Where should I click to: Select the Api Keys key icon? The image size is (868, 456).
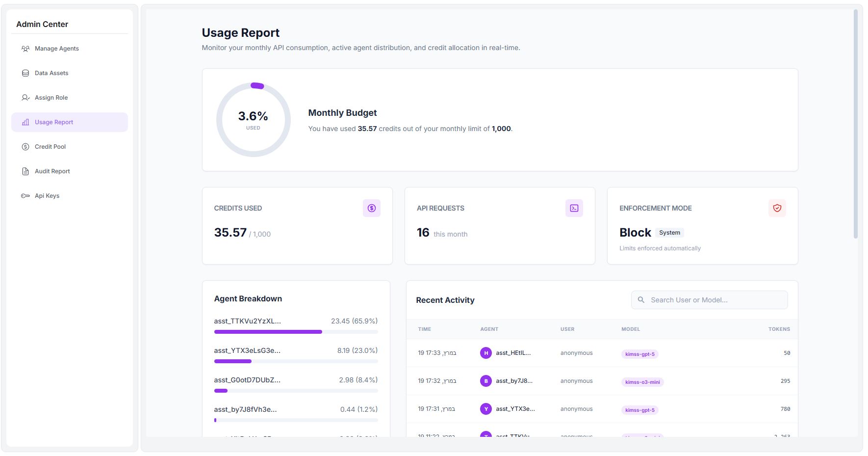(25, 195)
